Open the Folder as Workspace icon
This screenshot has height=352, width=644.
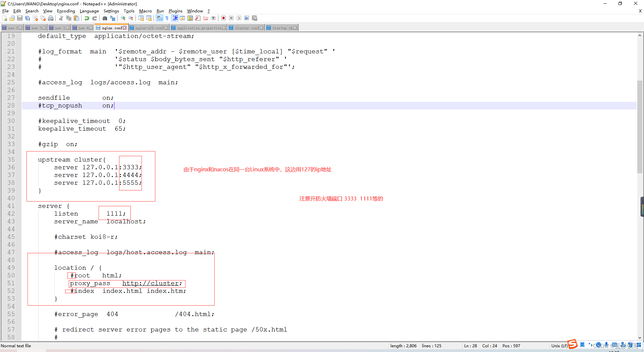[x=206, y=18]
